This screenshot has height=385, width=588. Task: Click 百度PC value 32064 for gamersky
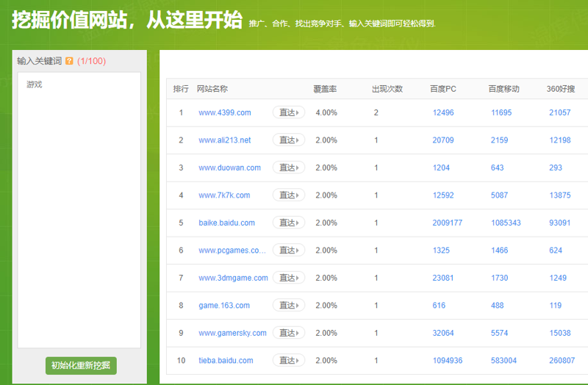click(443, 333)
